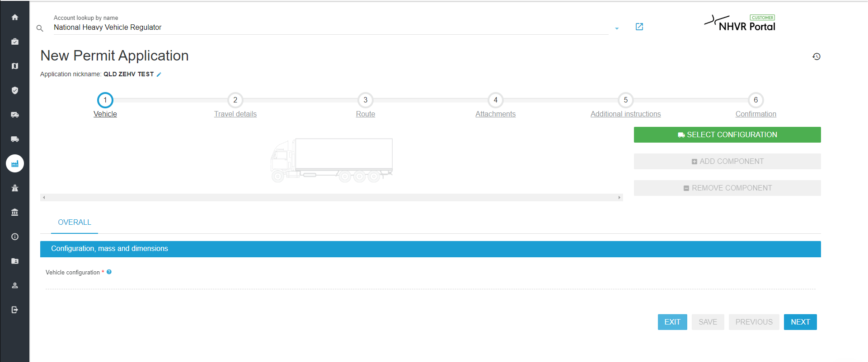
Task: Click the logout icon in sidebar
Action: (x=15, y=310)
